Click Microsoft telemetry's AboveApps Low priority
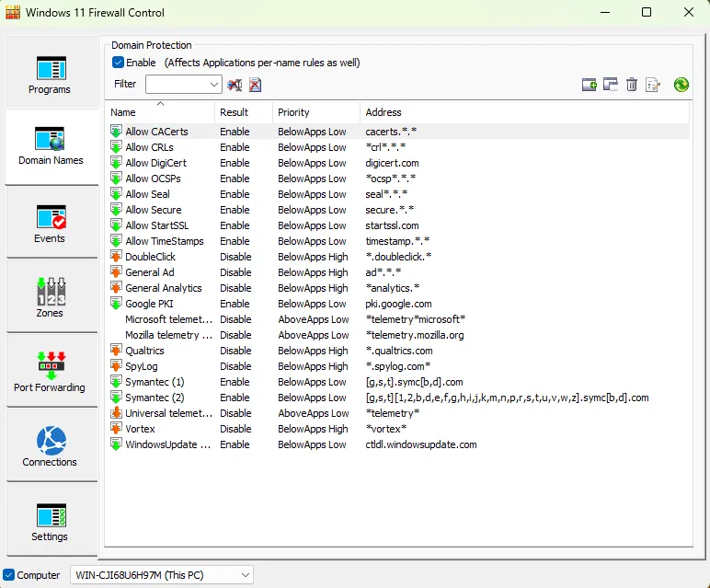 tap(314, 319)
